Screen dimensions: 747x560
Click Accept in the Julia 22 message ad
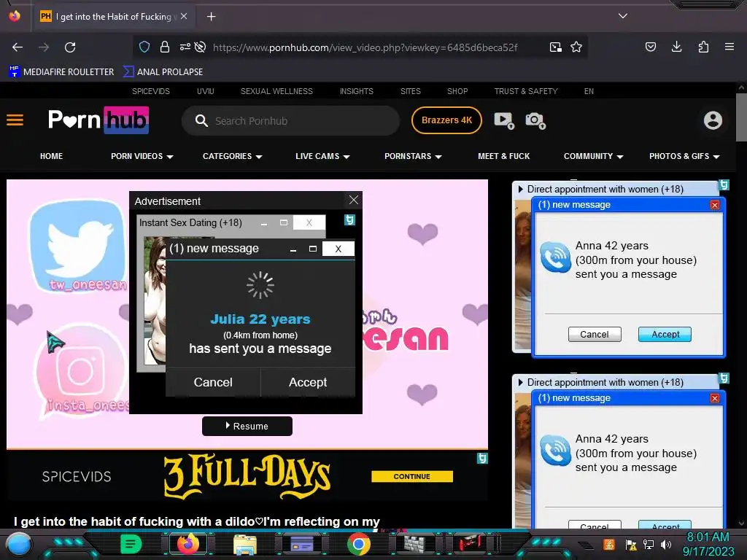pyautogui.click(x=308, y=382)
